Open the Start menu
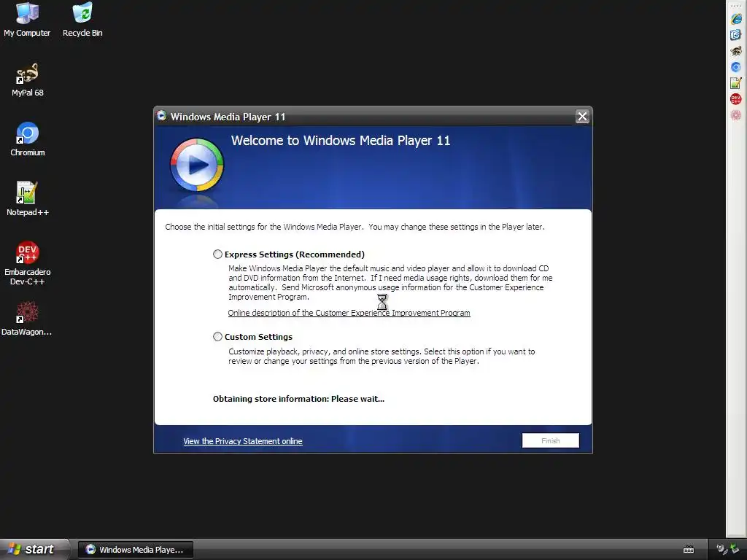Viewport: 747px width, 560px height. 34,549
